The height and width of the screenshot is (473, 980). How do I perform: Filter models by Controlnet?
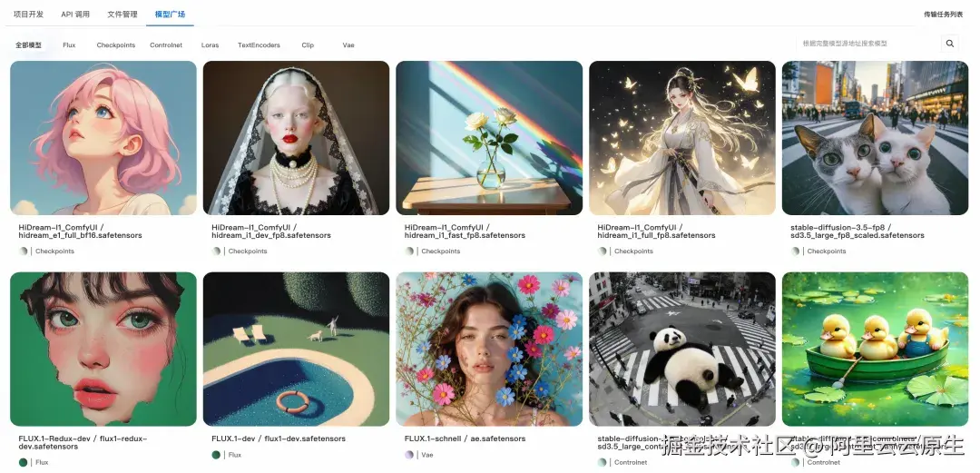(166, 45)
